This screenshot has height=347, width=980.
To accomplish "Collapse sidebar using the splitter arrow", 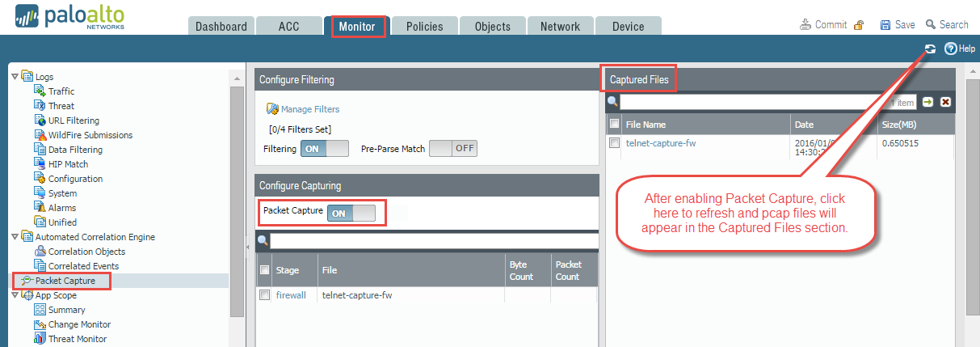I will point(247,246).
